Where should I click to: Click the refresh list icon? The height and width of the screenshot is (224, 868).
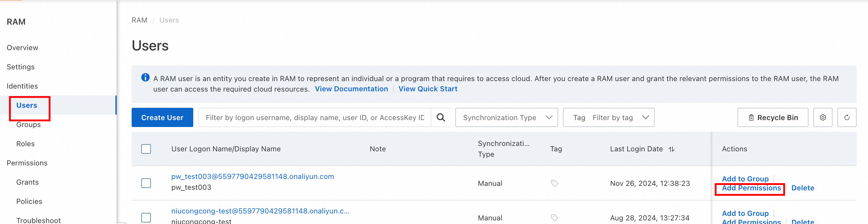[846, 118]
